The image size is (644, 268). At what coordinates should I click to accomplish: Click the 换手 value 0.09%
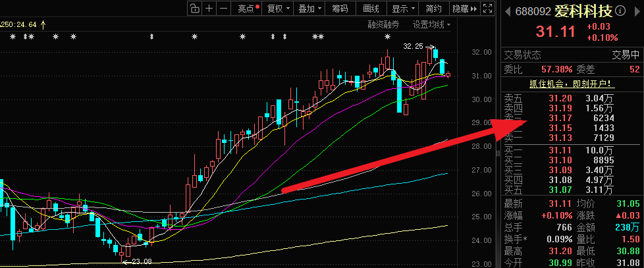click(560, 239)
